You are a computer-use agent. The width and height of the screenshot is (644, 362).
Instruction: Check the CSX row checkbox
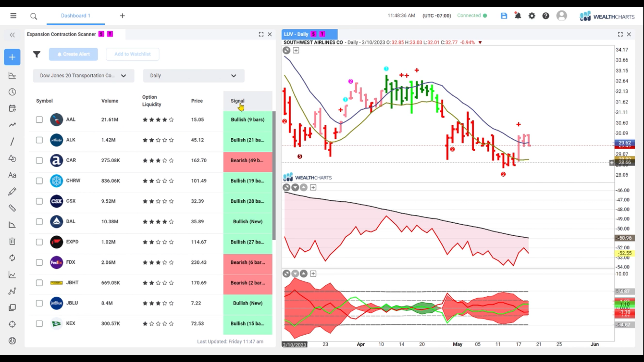39,201
